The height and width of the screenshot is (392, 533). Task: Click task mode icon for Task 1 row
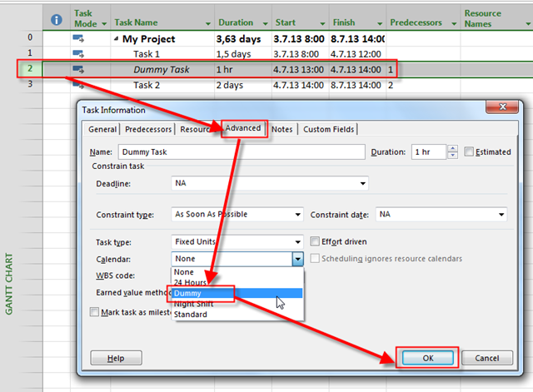tap(80, 54)
